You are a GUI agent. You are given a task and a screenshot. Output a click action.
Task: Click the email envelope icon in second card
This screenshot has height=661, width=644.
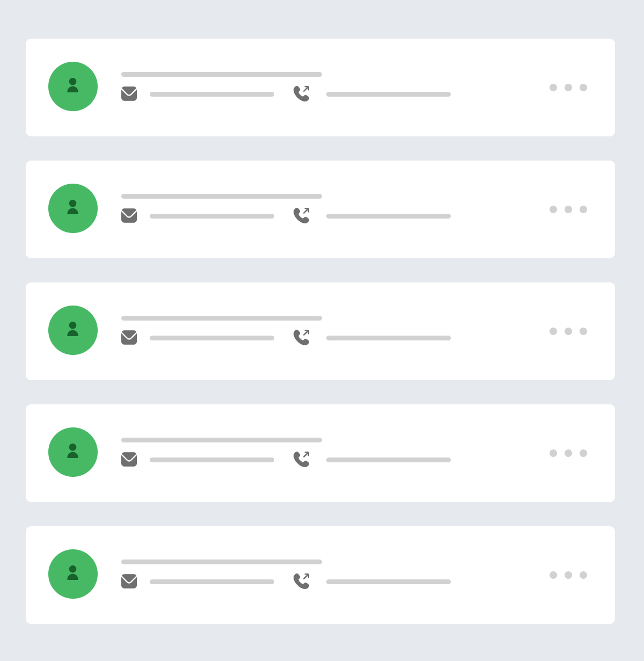click(129, 215)
